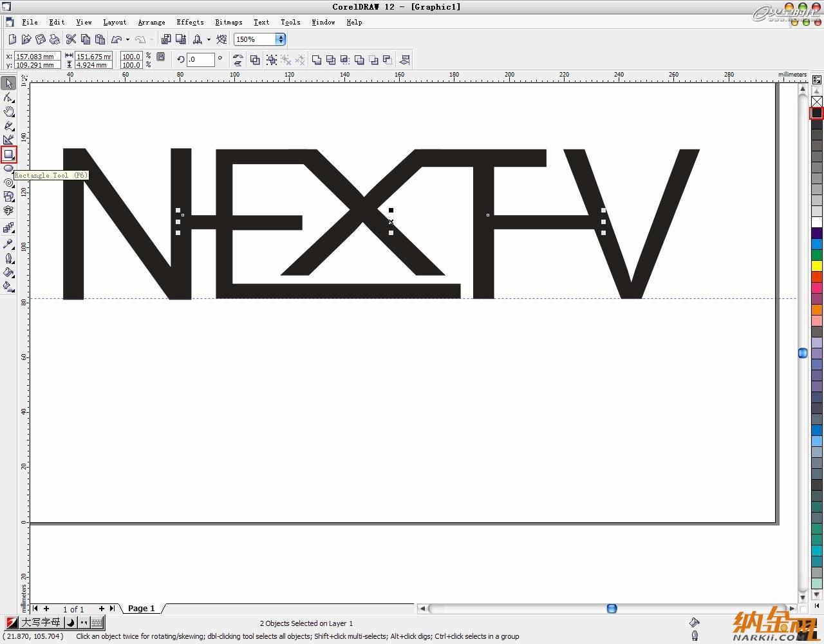Image resolution: width=824 pixels, height=644 pixels.
Task: Cut selection with scissors icon
Action: [x=71, y=39]
